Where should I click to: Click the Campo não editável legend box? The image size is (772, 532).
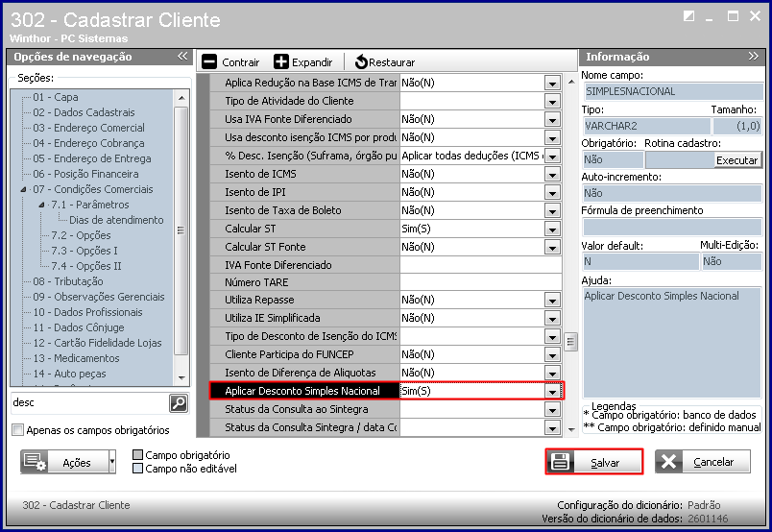click(x=138, y=468)
